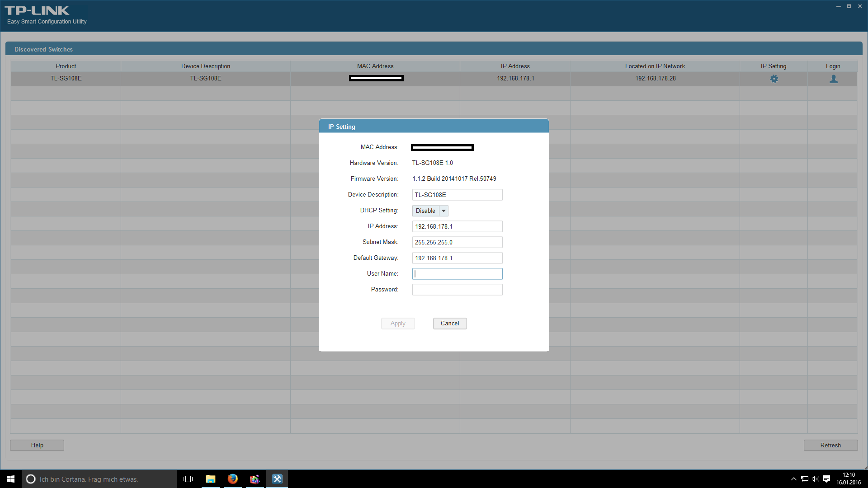Open Task View in taskbar
Viewport: 868px width, 488px height.
tap(188, 479)
